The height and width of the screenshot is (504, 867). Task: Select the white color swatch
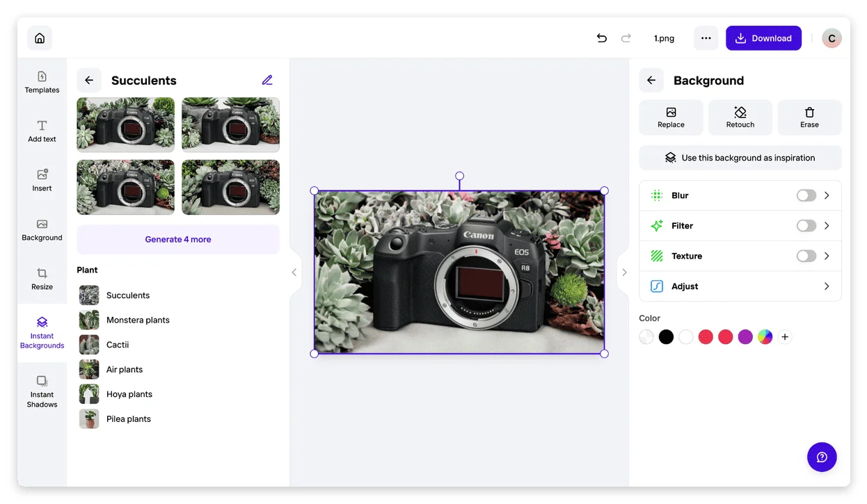point(686,337)
